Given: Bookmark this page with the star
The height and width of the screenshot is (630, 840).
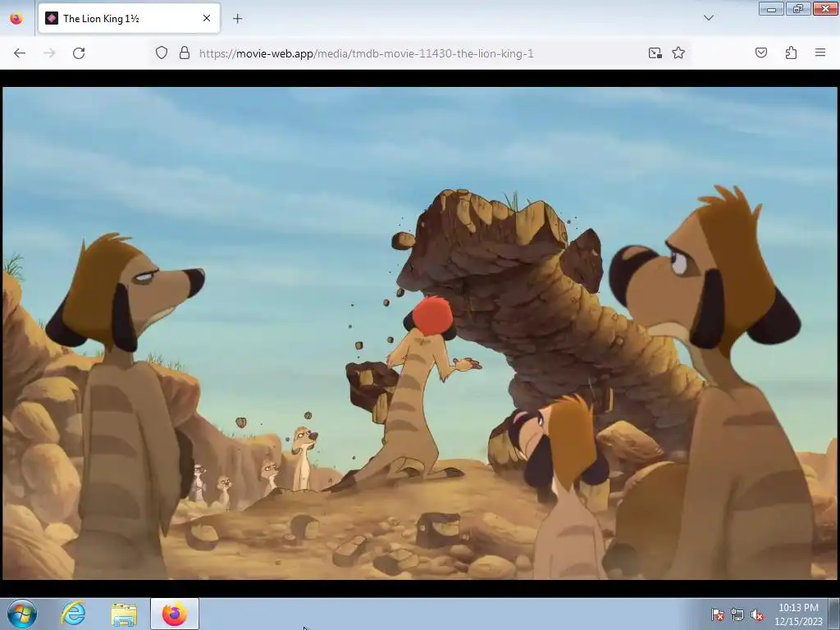Looking at the screenshot, I should [678, 53].
